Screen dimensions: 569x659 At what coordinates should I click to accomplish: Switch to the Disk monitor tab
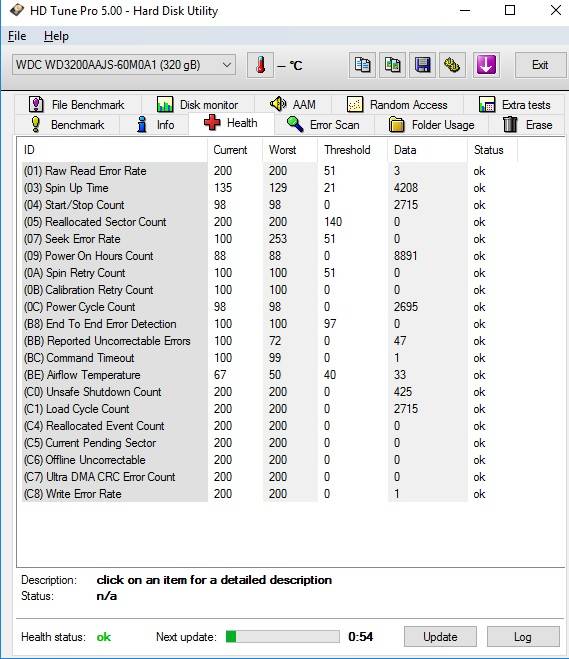point(198,104)
